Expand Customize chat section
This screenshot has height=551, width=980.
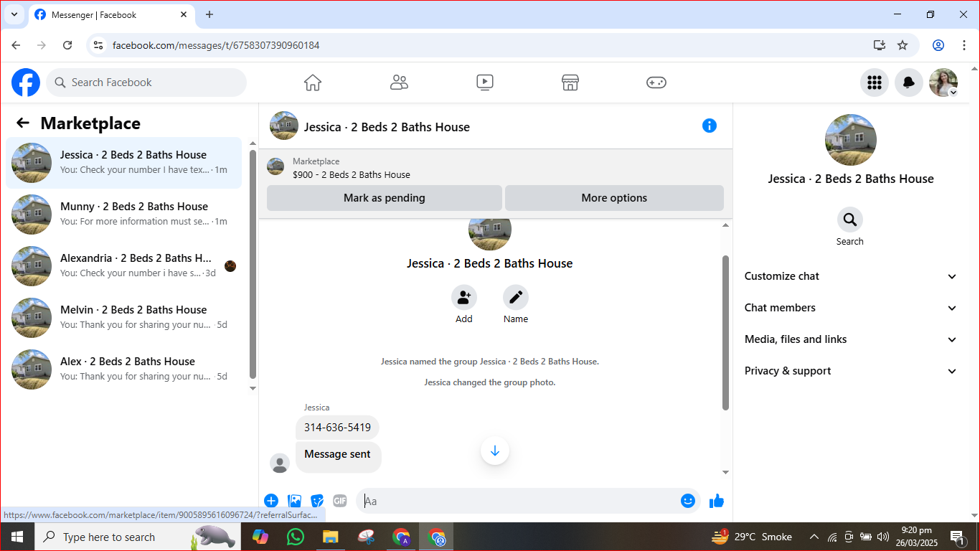(851, 276)
